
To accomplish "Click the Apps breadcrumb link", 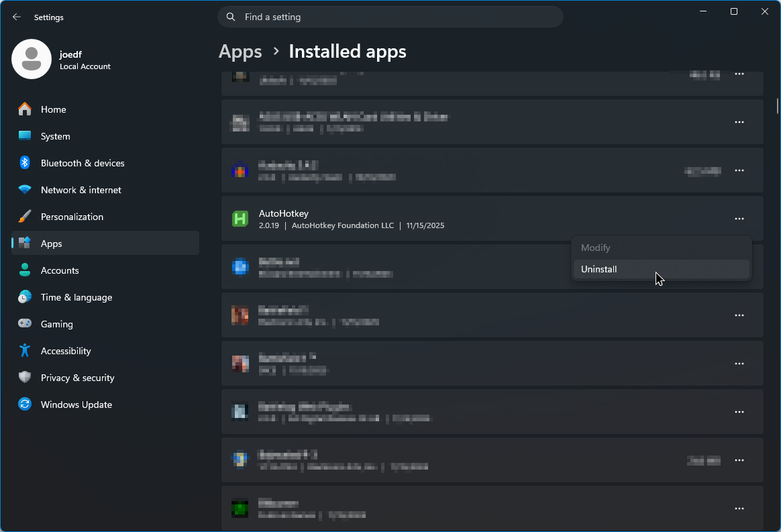I will coord(240,52).
